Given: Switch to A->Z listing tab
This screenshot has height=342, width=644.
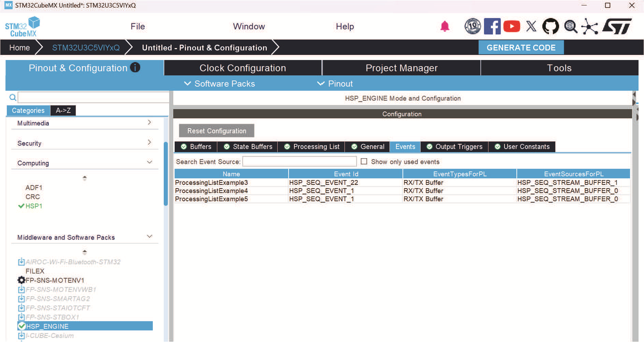Looking at the screenshot, I should pos(63,110).
